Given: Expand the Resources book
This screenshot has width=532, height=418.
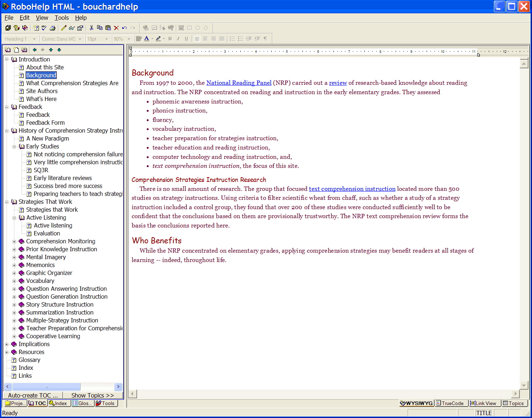Looking at the screenshot, I should coord(7,352).
